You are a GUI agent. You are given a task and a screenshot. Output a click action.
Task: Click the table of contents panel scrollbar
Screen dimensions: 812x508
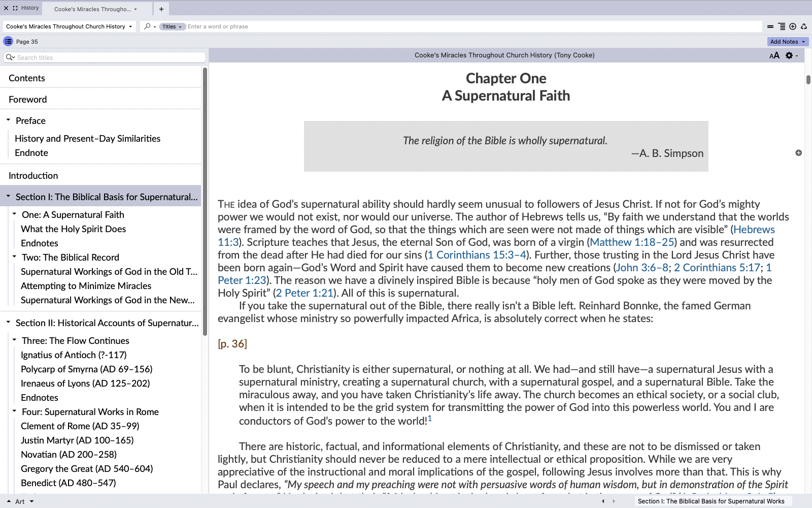click(205, 202)
